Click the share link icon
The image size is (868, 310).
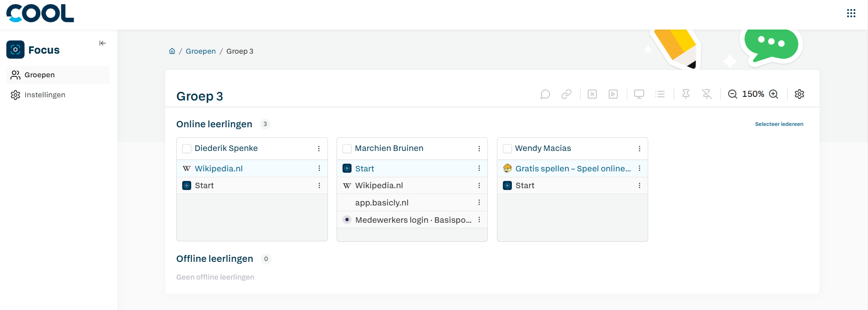point(566,94)
